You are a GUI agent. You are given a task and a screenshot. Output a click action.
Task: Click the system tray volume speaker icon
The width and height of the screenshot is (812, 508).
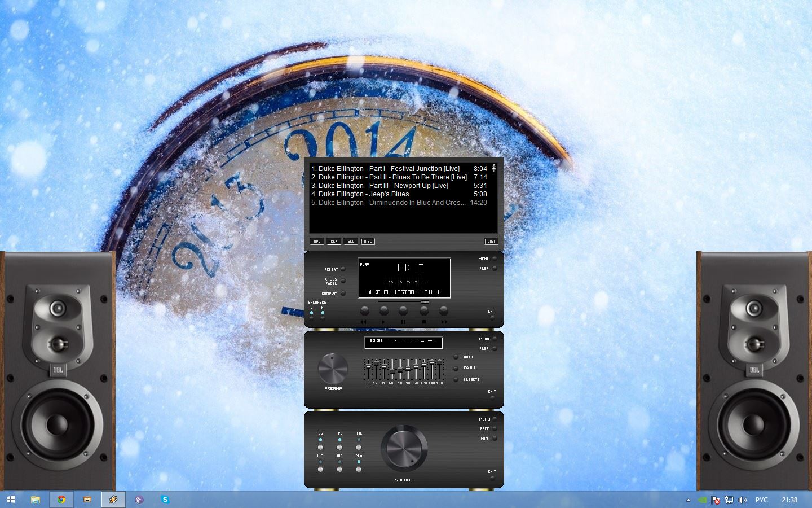tap(742, 500)
